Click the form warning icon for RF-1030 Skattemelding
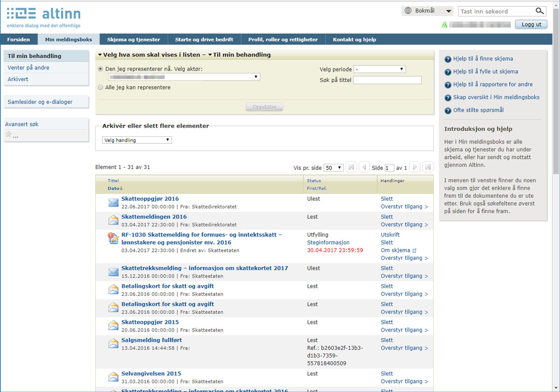 (x=113, y=238)
